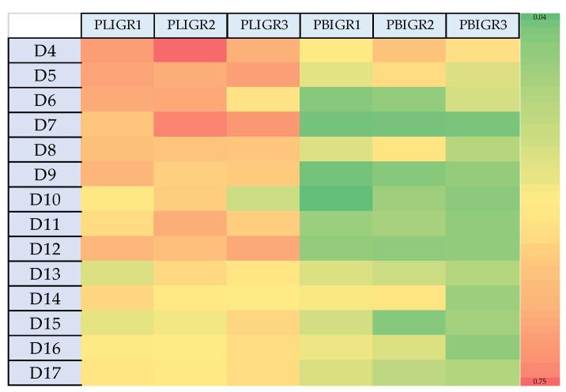Select the green D10 cell under PBIGR1
566x392 pixels.
[x=336, y=198]
